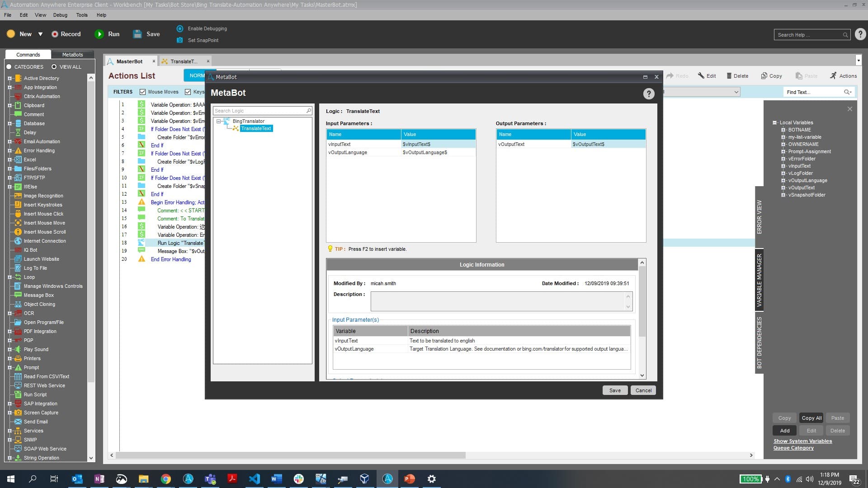Screen dimensions: 868x488
Task: Select the Delay command icon
Action: [x=18, y=132]
